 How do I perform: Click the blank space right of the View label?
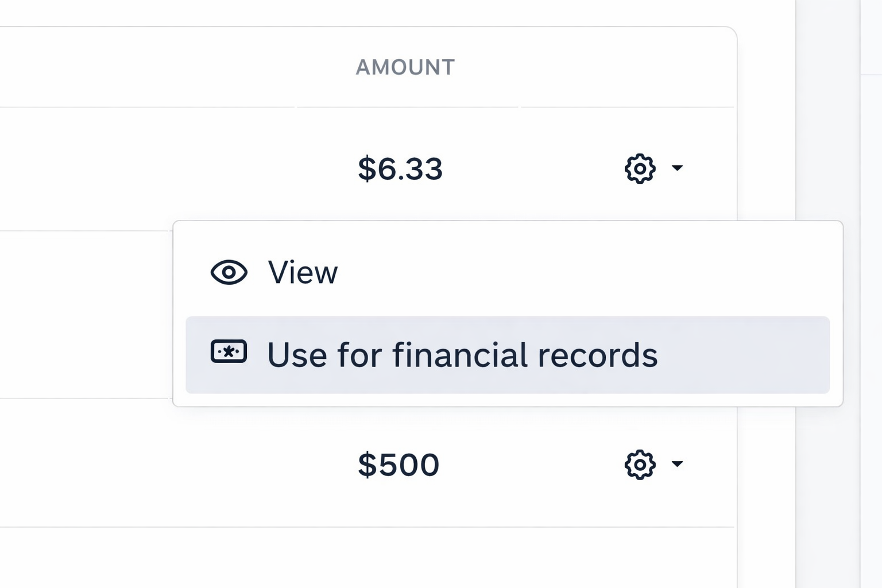coord(574,272)
